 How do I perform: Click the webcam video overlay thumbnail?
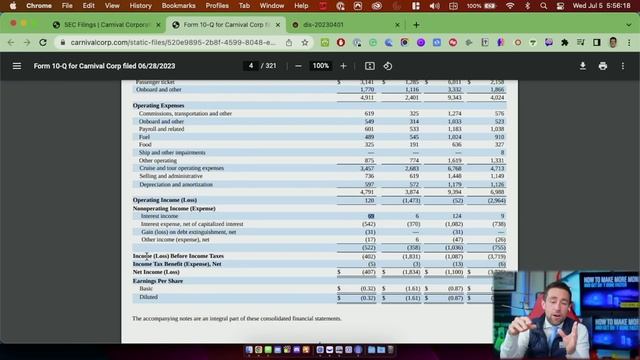tap(567, 315)
